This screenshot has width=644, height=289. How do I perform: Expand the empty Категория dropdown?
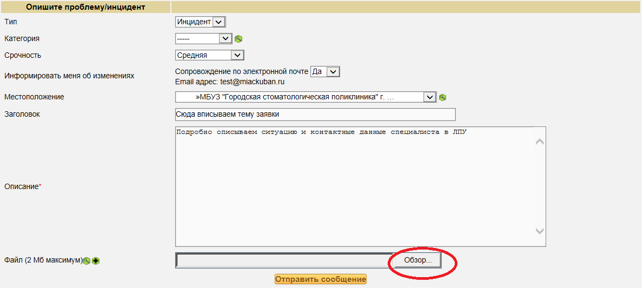point(203,39)
